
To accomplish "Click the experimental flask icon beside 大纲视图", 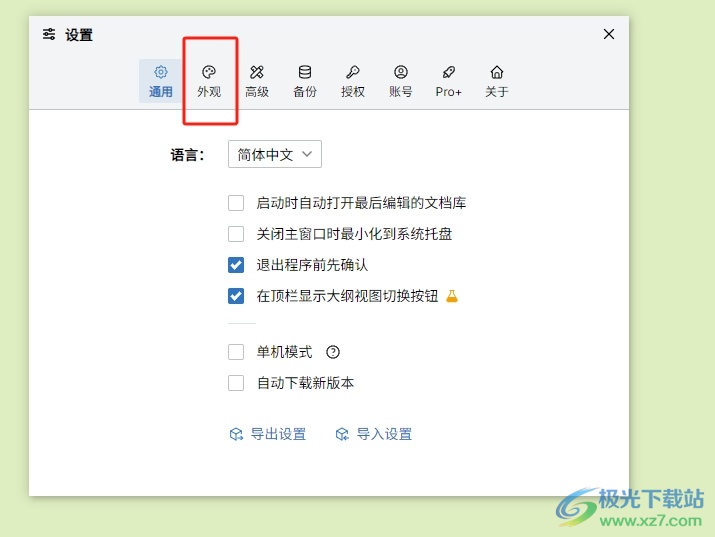I will 451,296.
